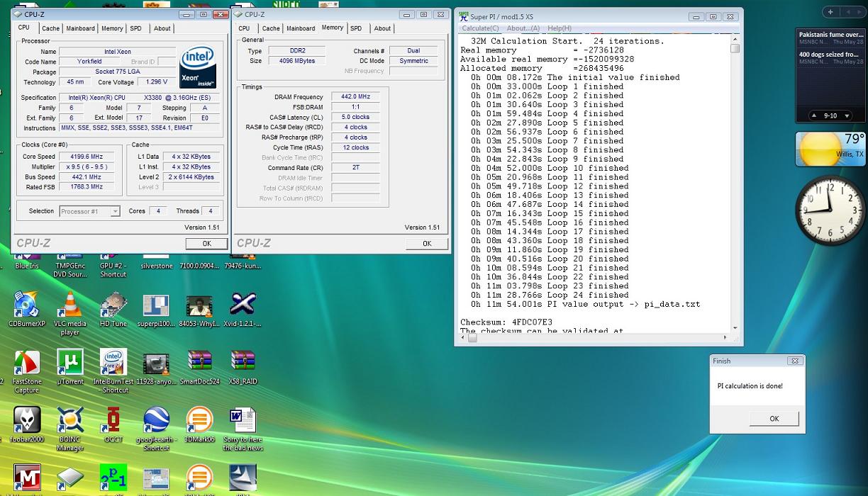Select the 'Checksum: 4FDC07E3' line in Super PI

(506, 322)
